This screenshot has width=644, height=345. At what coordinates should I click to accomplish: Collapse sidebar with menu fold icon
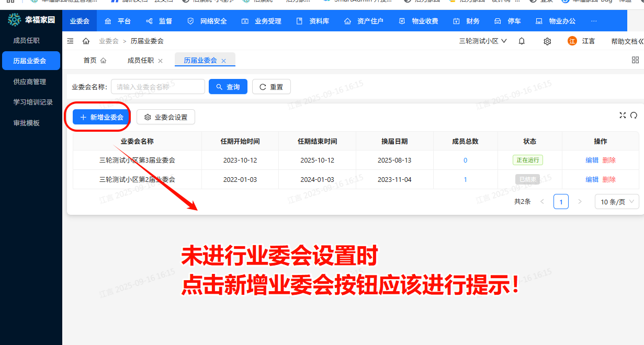(71, 41)
